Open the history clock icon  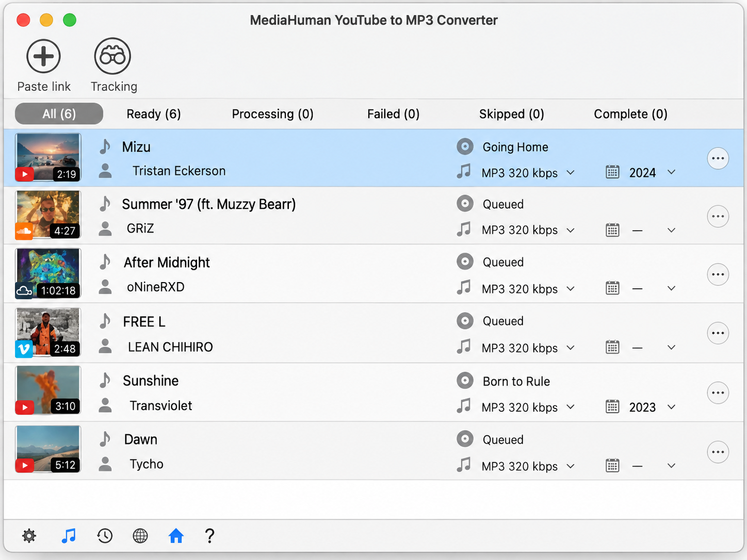[105, 536]
